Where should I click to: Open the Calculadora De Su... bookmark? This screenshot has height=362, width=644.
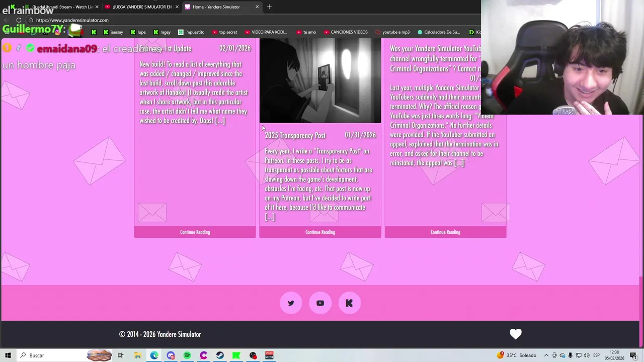(439, 32)
